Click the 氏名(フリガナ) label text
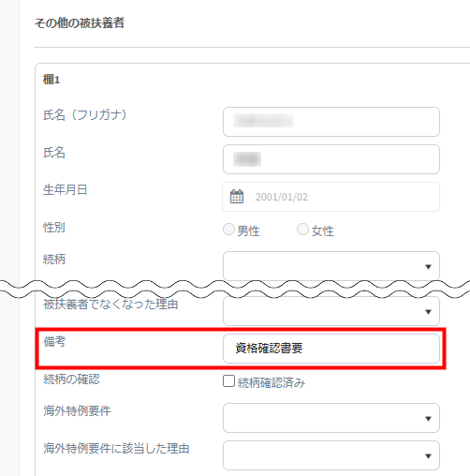470x476 pixels. click(x=85, y=115)
